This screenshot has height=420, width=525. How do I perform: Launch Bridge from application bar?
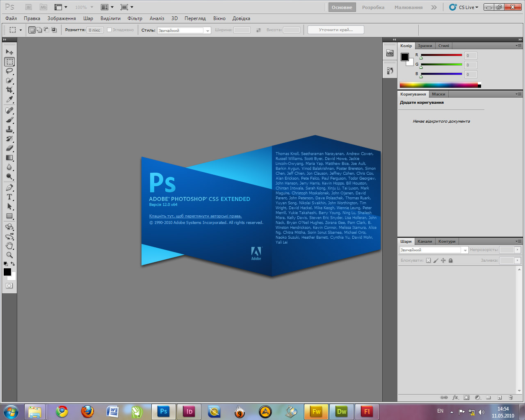pos(29,7)
